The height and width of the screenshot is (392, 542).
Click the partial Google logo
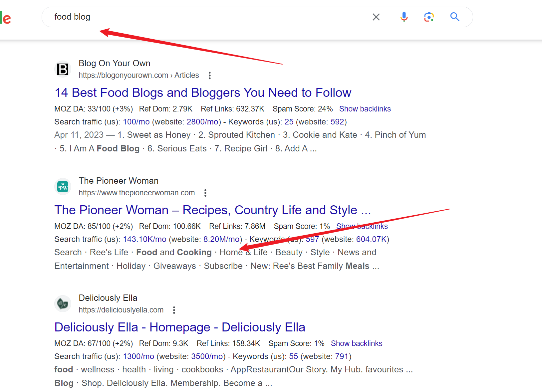[6, 18]
